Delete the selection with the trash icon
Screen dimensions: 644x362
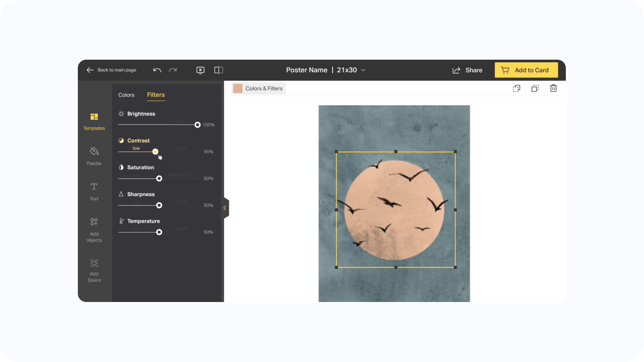pos(553,88)
